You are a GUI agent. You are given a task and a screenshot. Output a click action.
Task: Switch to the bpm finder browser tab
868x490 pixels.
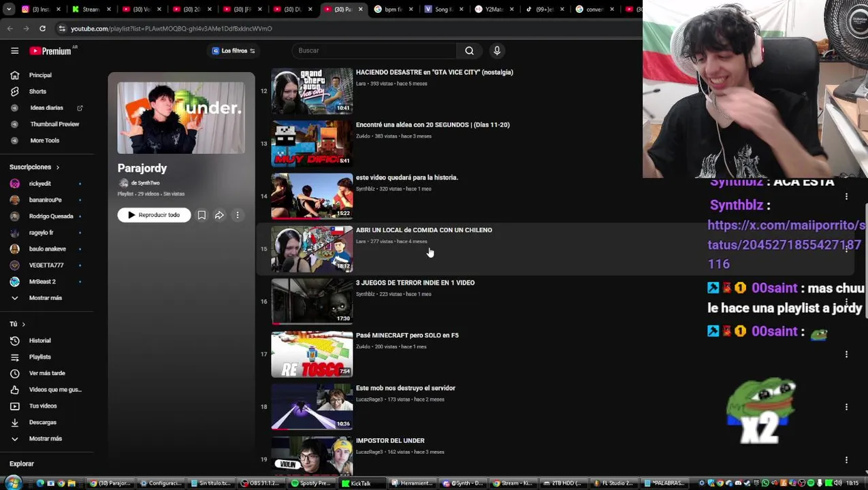coord(394,9)
